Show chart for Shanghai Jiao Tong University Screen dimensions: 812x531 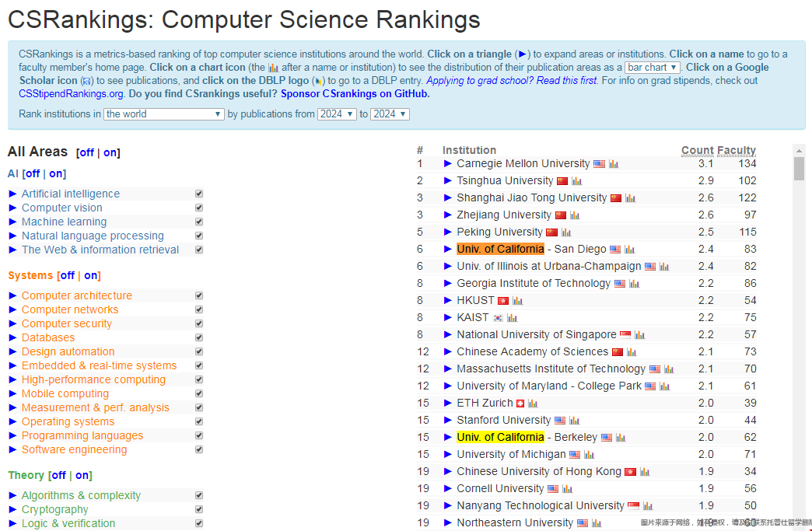pos(630,198)
